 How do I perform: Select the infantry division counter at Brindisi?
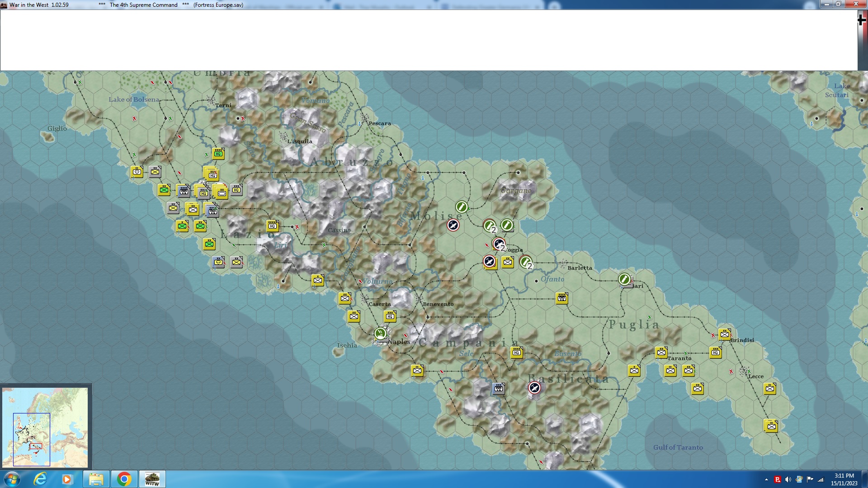click(724, 334)
